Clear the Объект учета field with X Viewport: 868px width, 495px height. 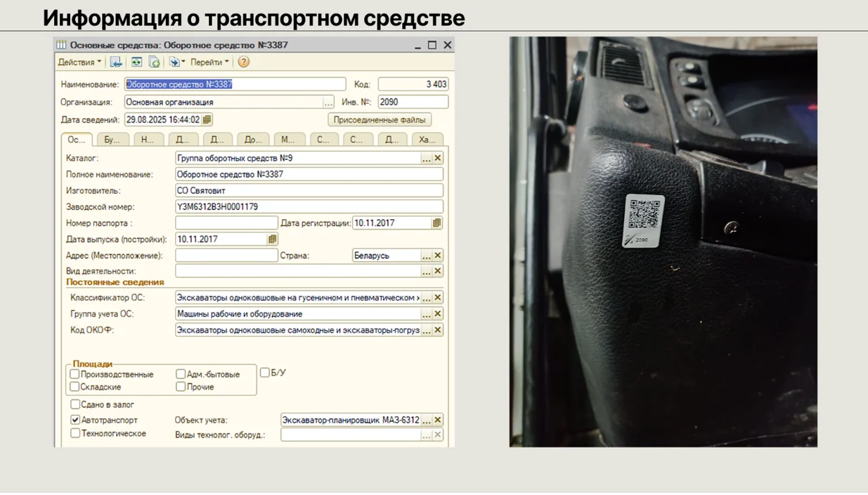(437, 419)
